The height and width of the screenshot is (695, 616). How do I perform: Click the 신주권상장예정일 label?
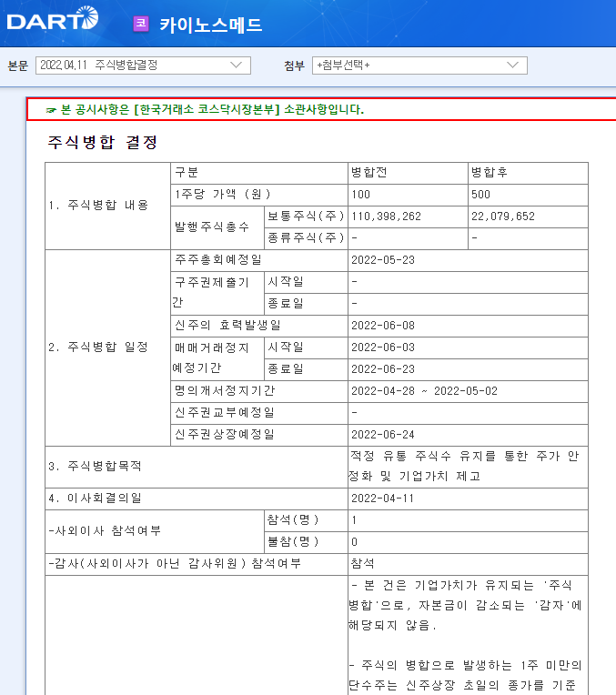pyautogui.click(x=225, y=435)
